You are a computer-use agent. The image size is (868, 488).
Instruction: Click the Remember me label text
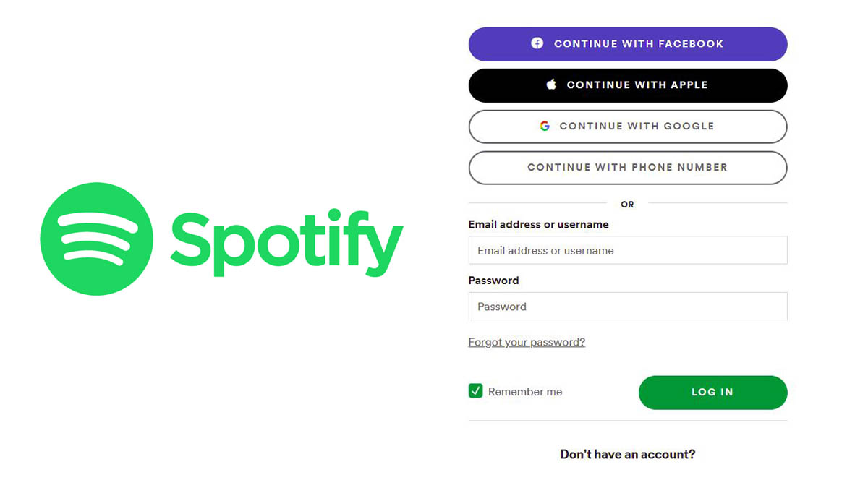click(525, 392)
